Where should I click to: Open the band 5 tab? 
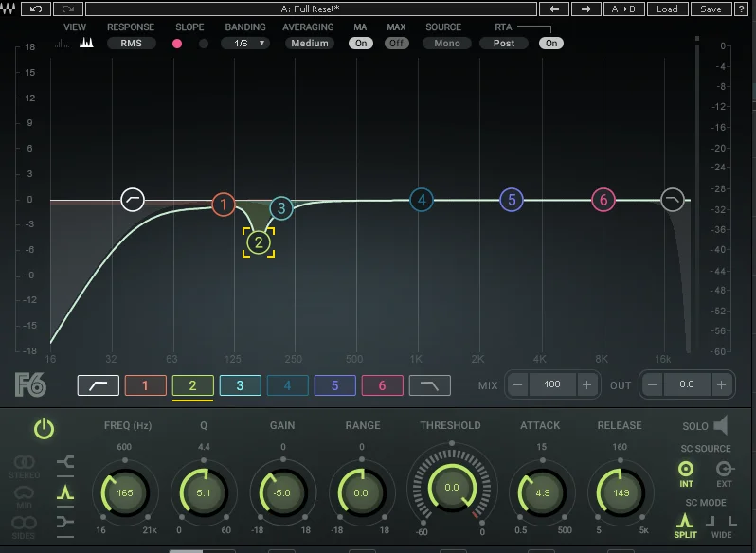coord(335,385)
